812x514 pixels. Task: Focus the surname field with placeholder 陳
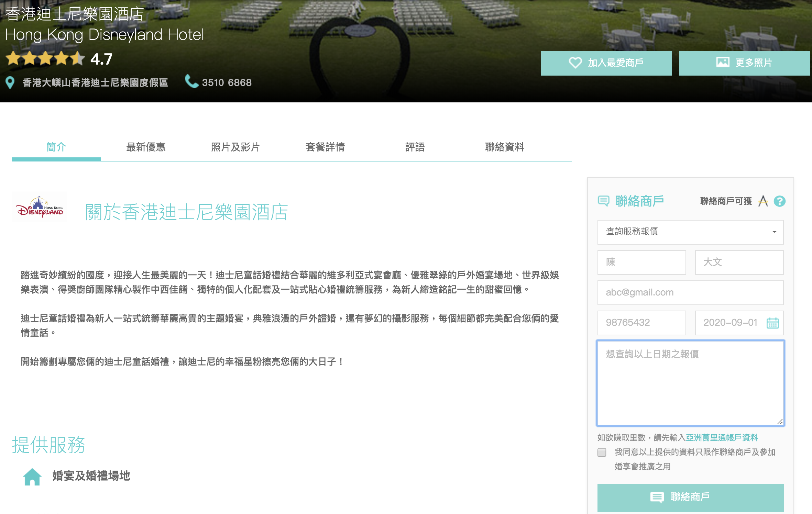641,262
